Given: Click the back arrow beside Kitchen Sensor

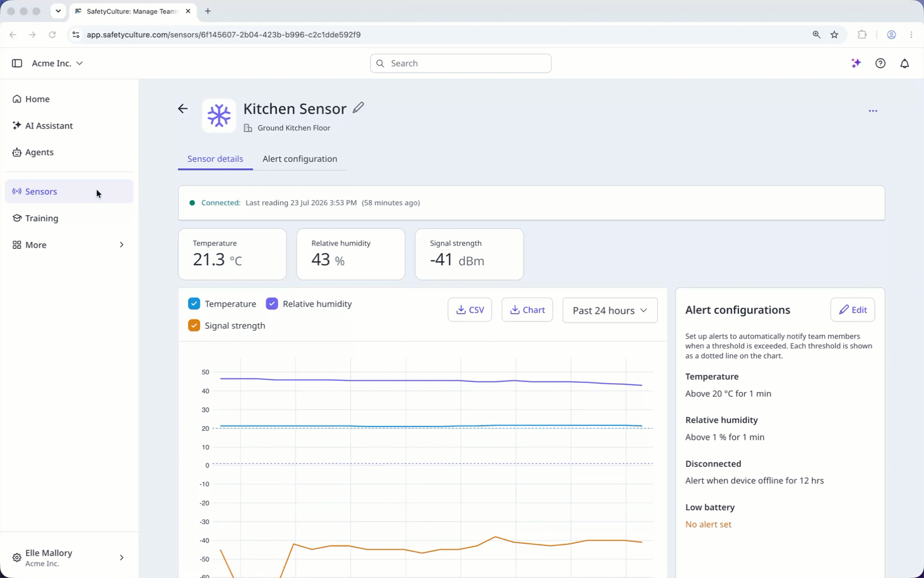Looking at the screenshot, I should click(x=183, y=109).
